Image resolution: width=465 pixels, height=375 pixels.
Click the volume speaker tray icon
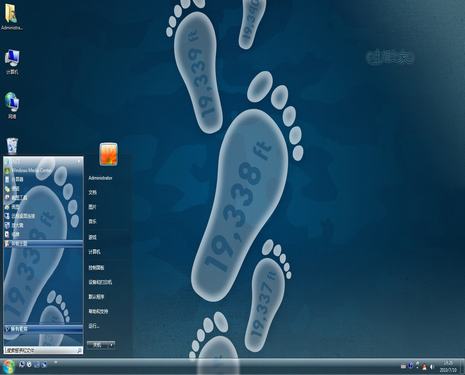point(432,367)
